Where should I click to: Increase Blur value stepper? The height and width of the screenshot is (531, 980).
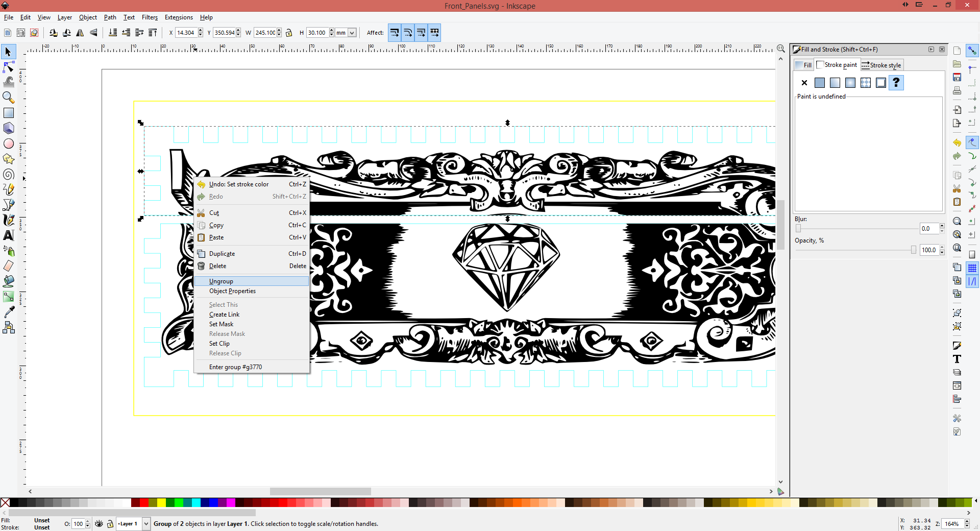click(x=942, y=226)
